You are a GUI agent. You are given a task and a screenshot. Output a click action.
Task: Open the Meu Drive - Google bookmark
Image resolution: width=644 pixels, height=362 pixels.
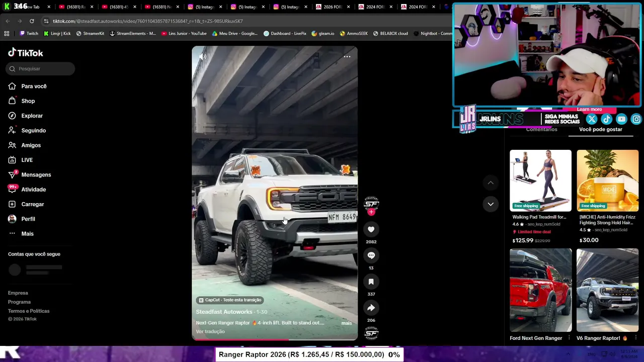pyautogui.click(x=234, y=34)
